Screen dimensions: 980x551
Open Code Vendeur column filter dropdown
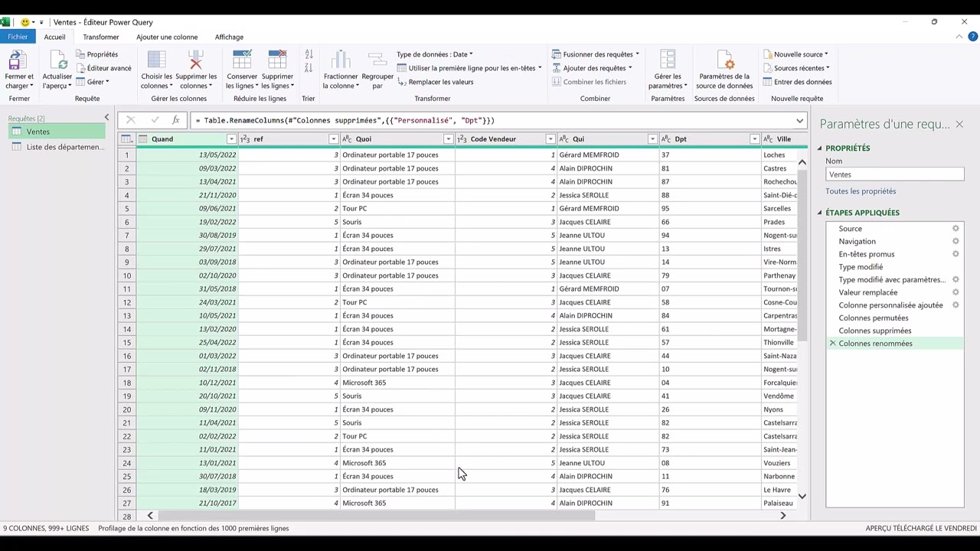tap(550, 139)
